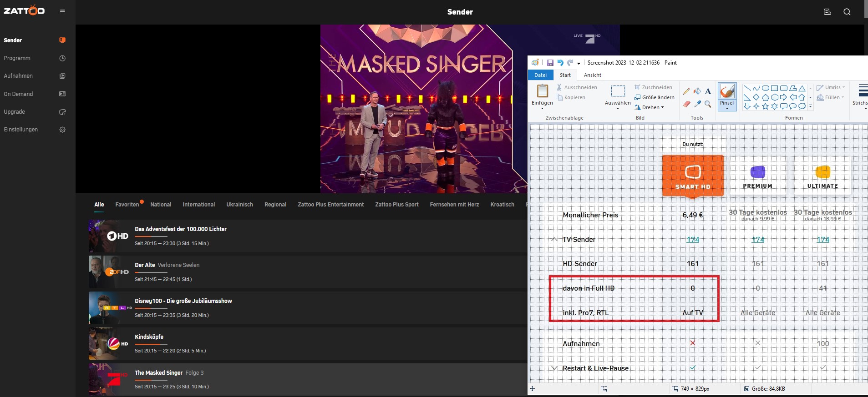Select the Pencil tool in Paint
This screenshot has width=868, height=397.
[686, 91]
